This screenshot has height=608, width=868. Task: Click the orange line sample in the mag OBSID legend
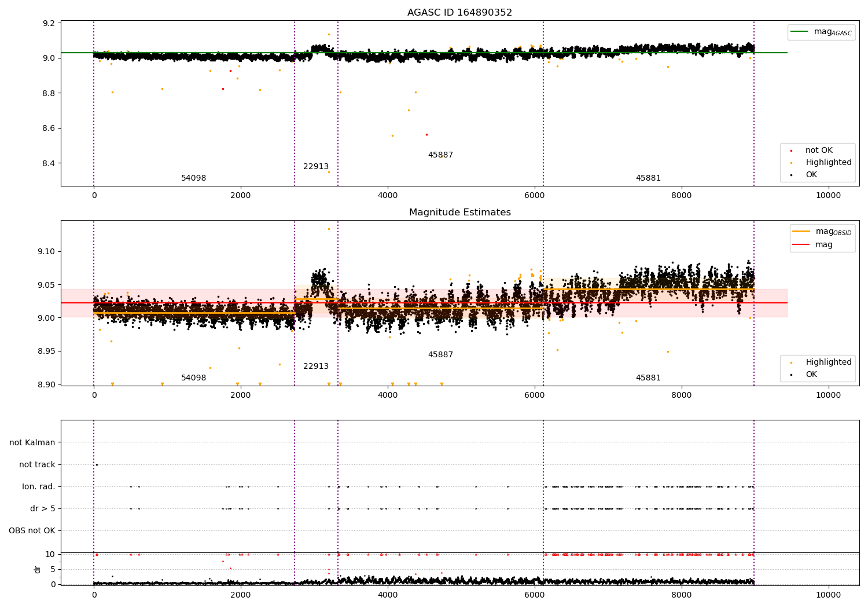pyautogui.click(x=801, y=232)
